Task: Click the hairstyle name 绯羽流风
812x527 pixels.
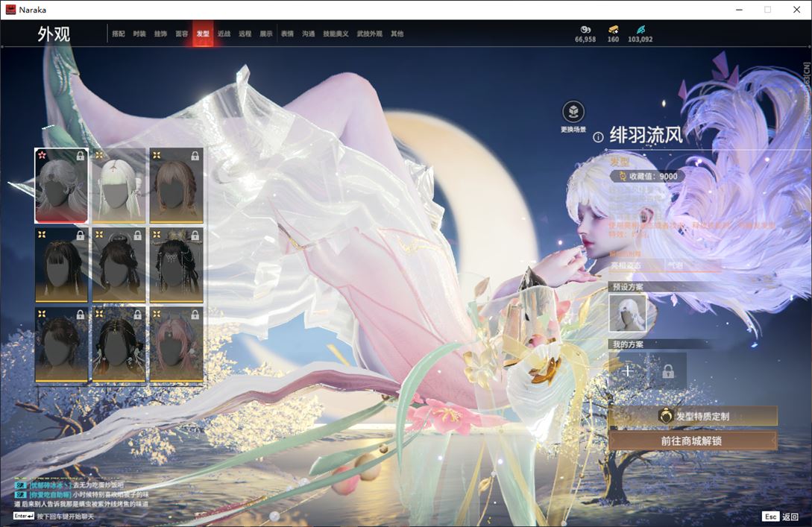Action: [x=646, y=136]
